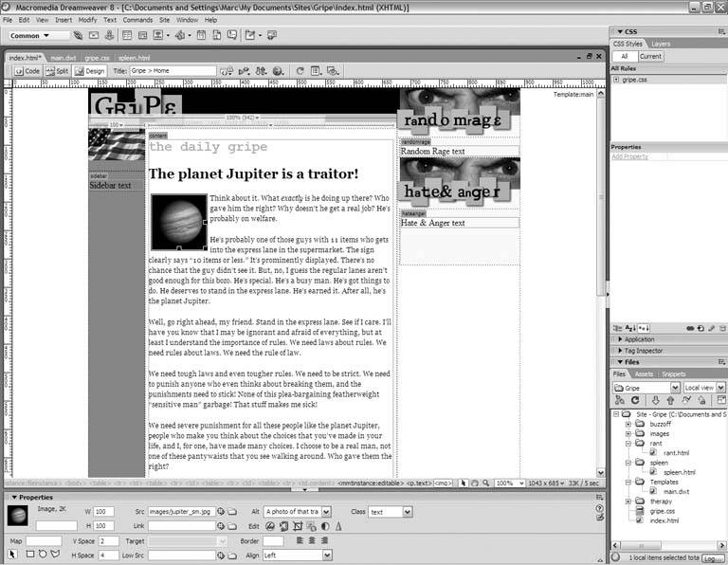Switch to the Assets tab
728x565 pixels.
click(x=644, y=374)
